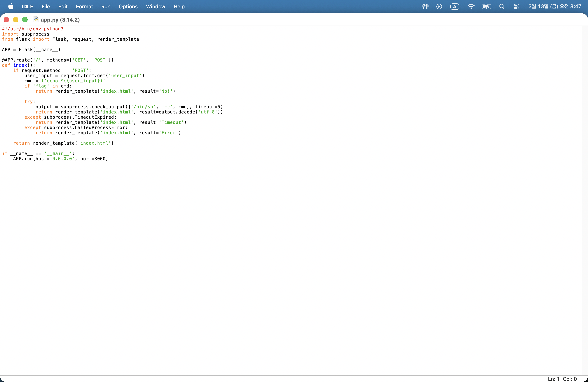Click the date and time display

[555, 6]
